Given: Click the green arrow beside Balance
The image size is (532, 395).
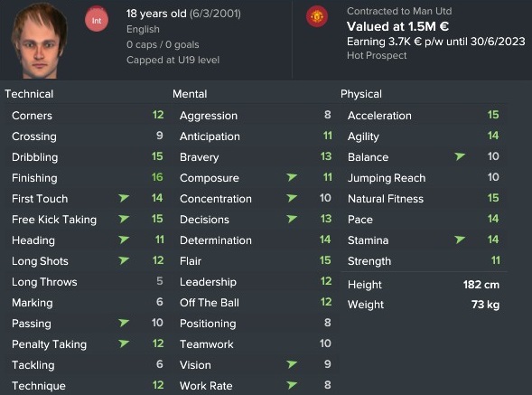Looking at the screenshot, I should click(x=460, y=156).
